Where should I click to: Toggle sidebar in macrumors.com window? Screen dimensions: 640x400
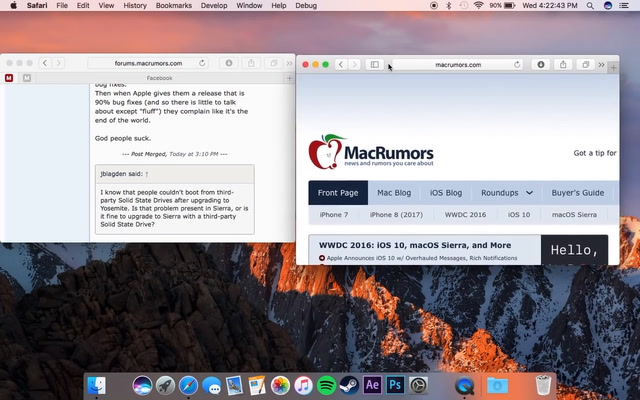point(374,64)
